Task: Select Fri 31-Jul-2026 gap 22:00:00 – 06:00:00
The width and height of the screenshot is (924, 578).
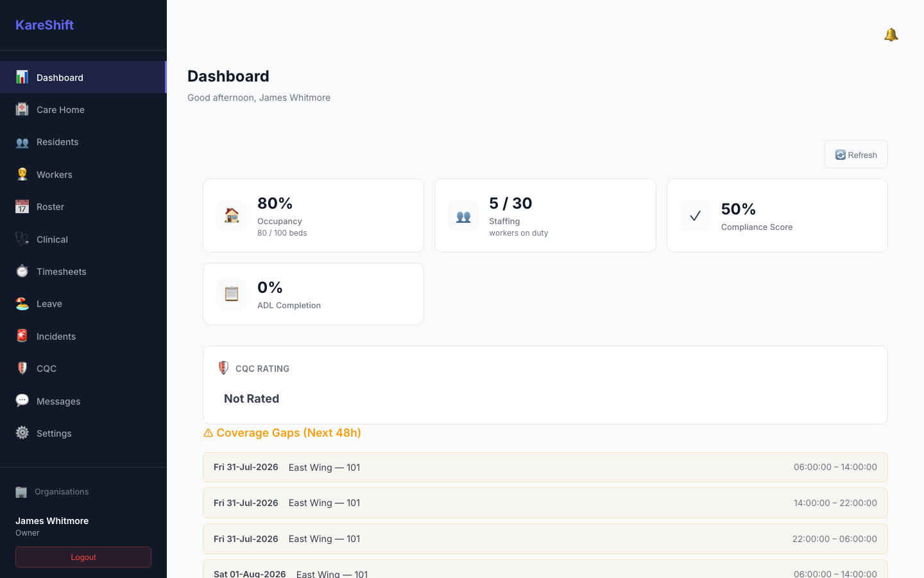Action: pyautogui.click(x=545, y=539)
